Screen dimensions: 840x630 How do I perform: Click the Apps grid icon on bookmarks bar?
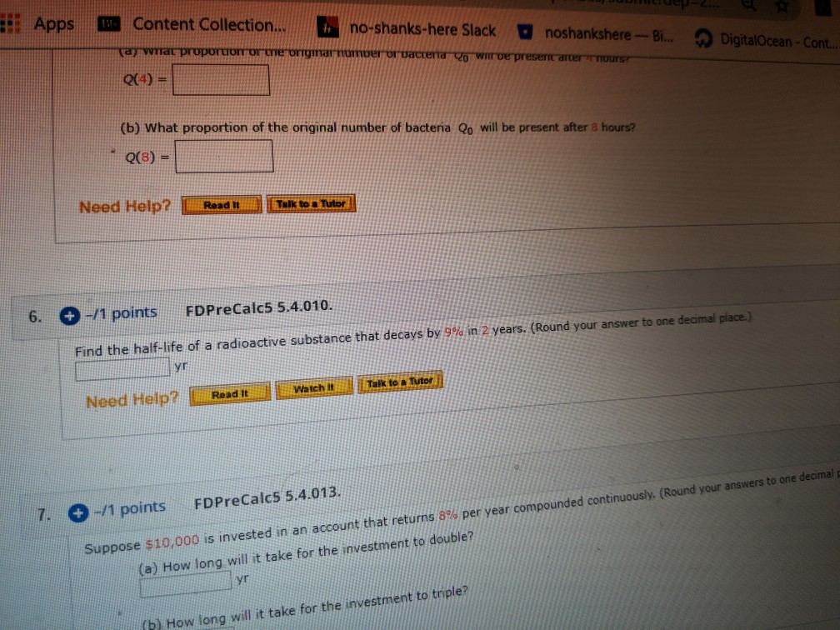[x=10, y=23]
